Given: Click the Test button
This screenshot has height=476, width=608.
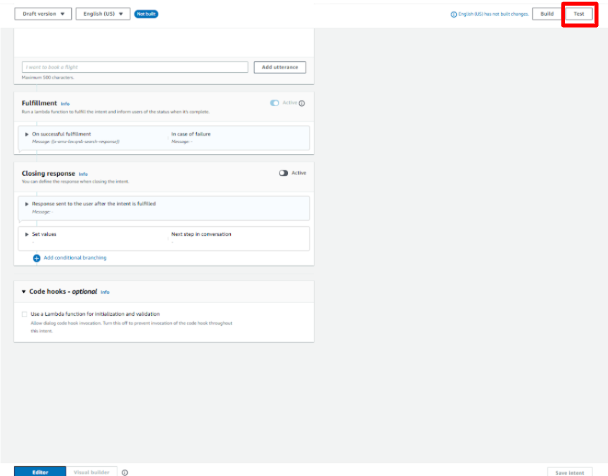Looking at the screenshot, I should pyautogui.click(x=579, y=14).
